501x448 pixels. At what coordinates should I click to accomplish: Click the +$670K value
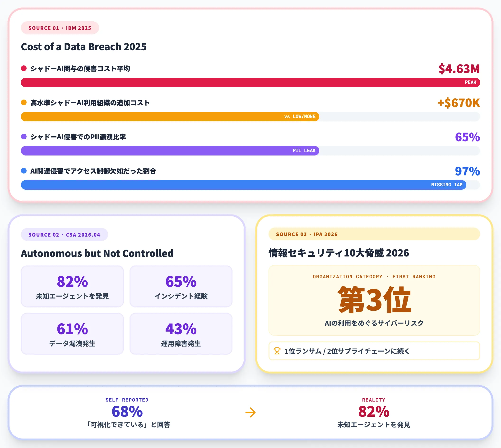(459, 103)
